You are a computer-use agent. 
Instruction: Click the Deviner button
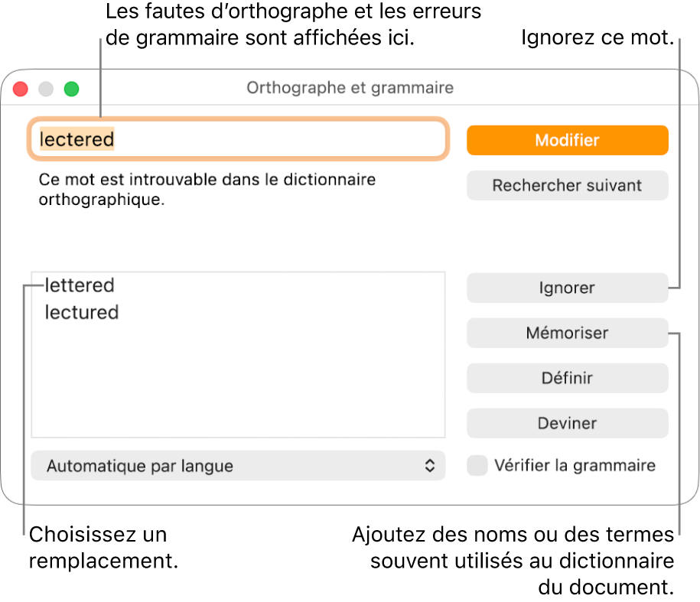[x=567, y=423]
